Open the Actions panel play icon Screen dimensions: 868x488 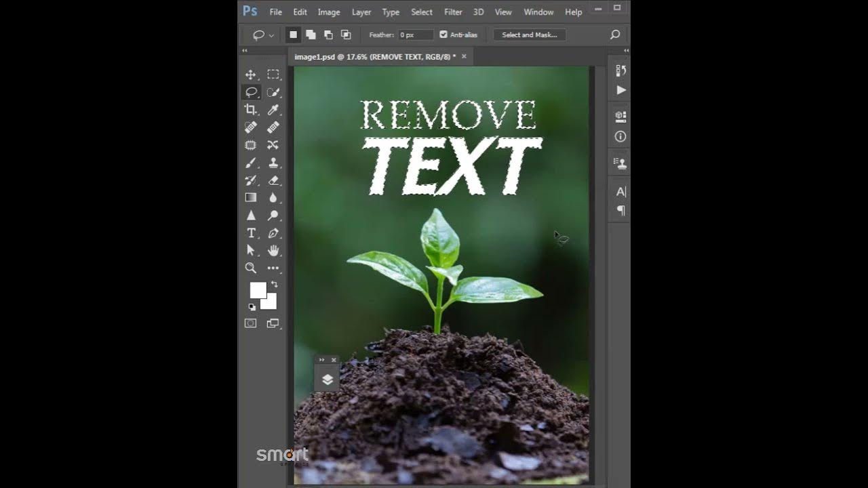[620, 89]
